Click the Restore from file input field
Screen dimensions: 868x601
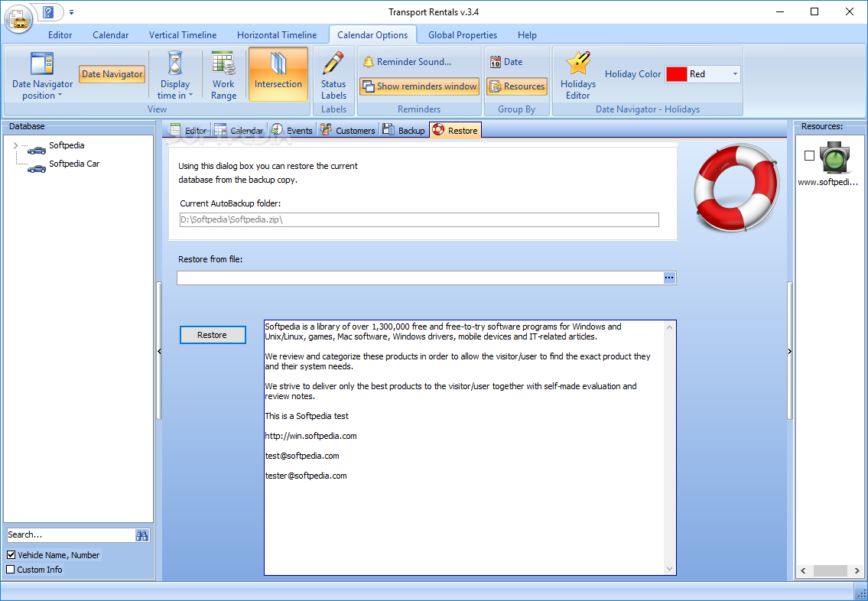420,278
